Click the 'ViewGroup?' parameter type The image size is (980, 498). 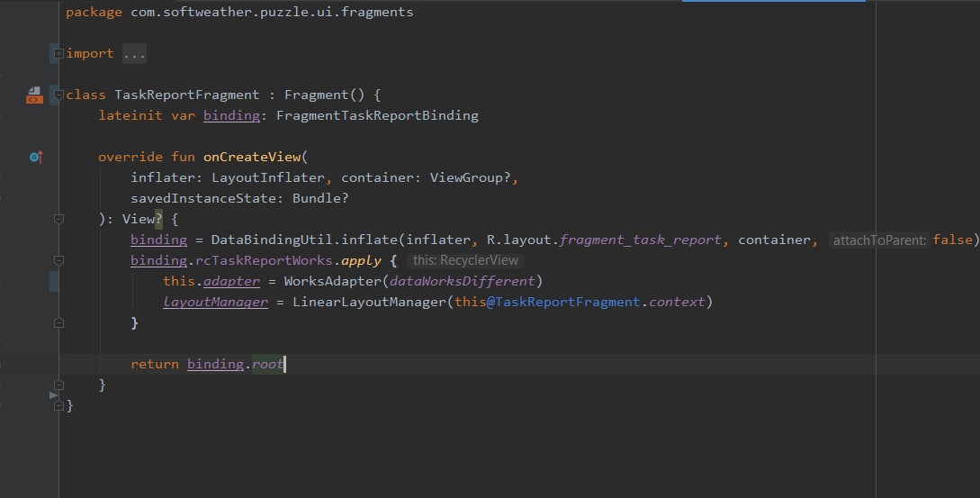click(470, 177)
